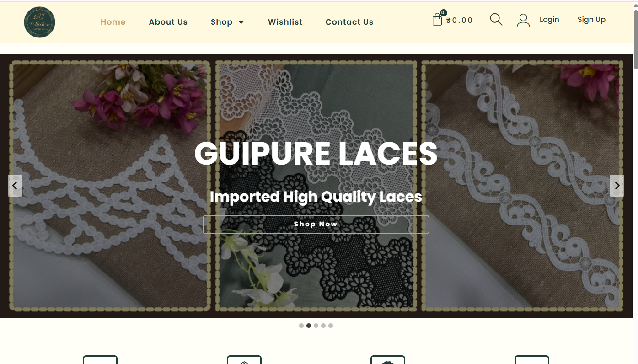This screenshot has width=638, height=364.
Task: Click the Login link
Action: coord(549,20)
